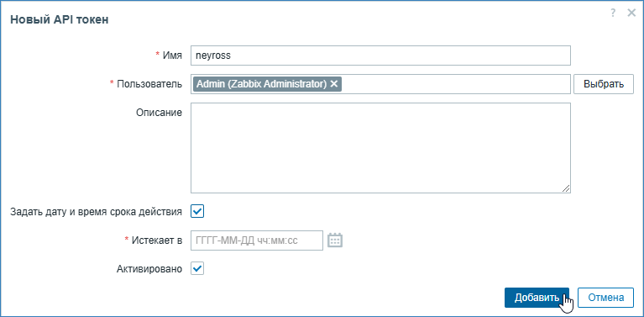The image size is (644, 317).
Task: Uncheck the Активировано checkbox
Action: 197,269
